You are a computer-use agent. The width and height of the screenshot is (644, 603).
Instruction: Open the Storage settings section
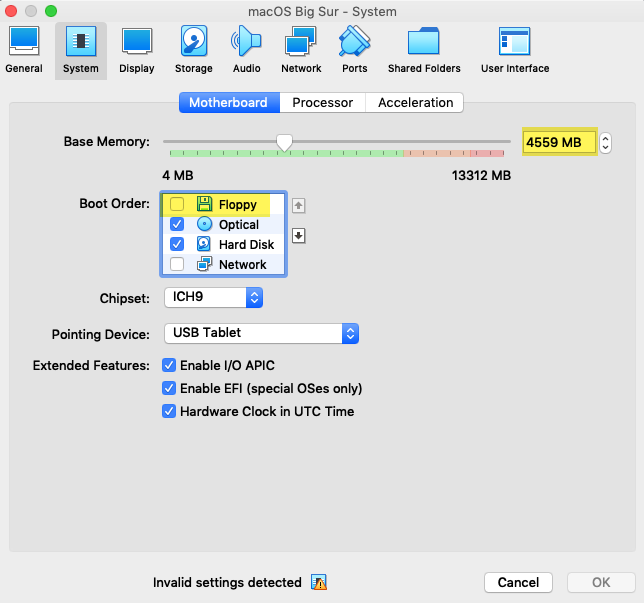193,50
